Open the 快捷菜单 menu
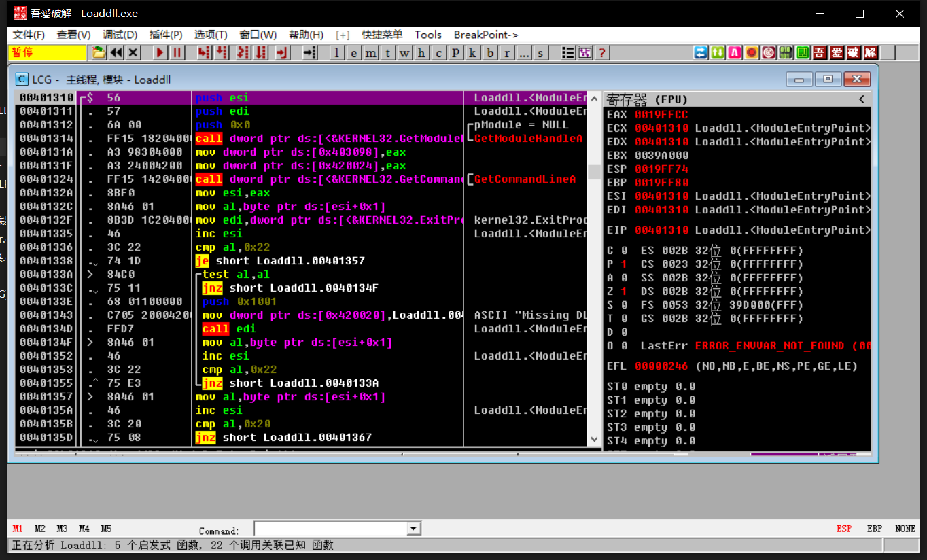927x560 pixels. (x=382, y=35)
